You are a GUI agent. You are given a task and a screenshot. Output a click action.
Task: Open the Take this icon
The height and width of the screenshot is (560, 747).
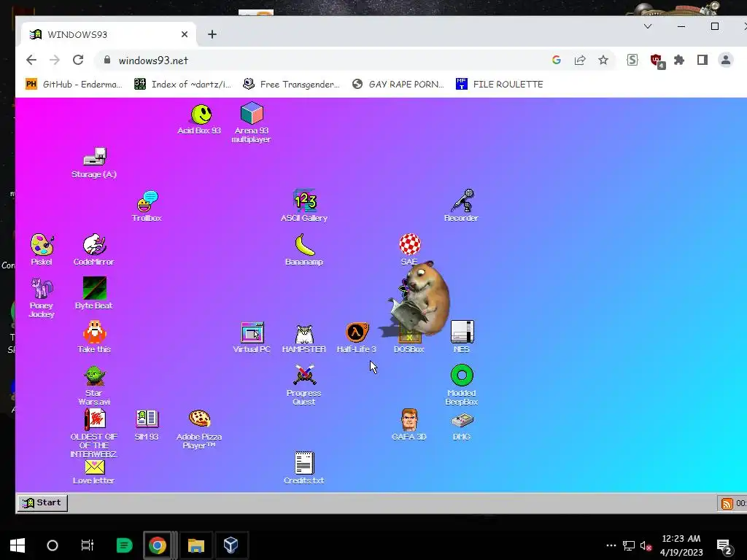(x=94, y=337)
